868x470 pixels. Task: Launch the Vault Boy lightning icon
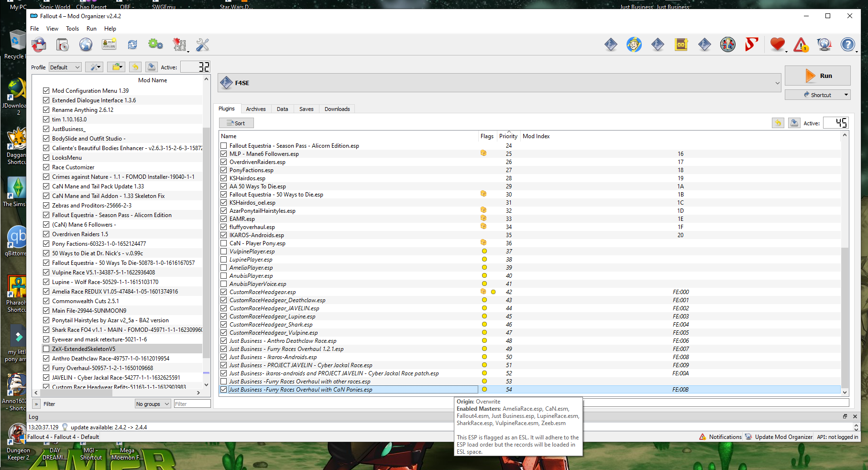point(634,45)
